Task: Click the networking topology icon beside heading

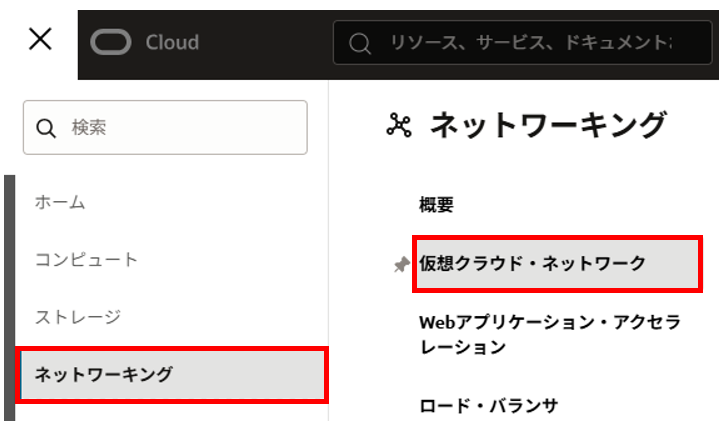Action: click(x=399, y=125)
